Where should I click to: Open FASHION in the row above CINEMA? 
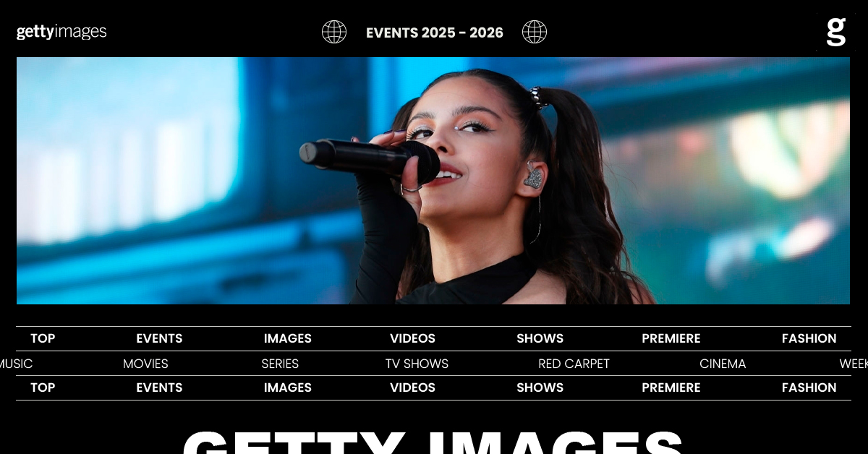[809, 338]
